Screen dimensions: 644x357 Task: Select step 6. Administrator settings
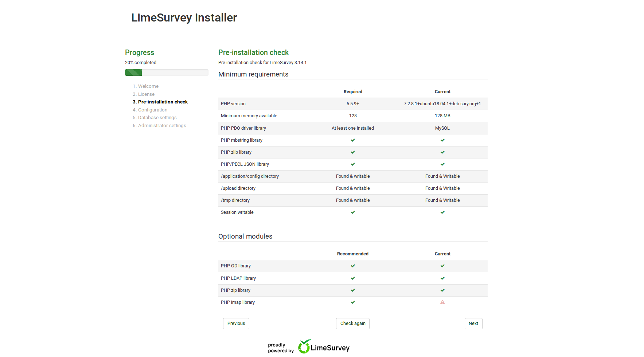coord(159,126)
